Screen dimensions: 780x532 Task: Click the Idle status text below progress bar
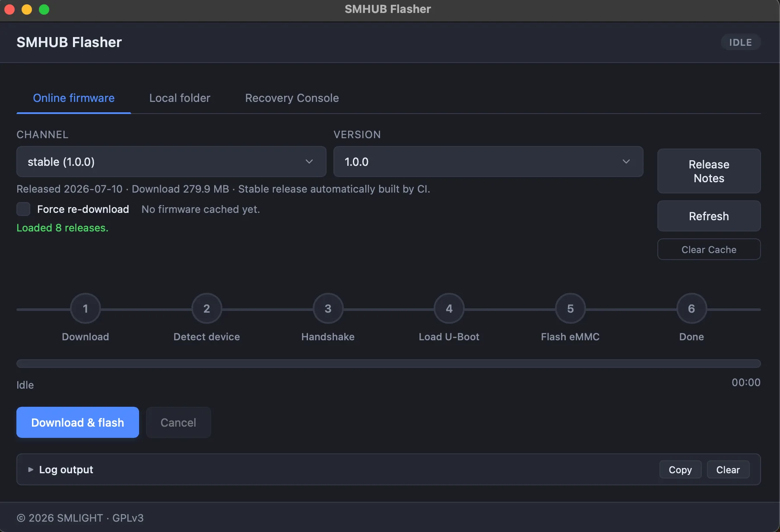(x=25, y=385)
